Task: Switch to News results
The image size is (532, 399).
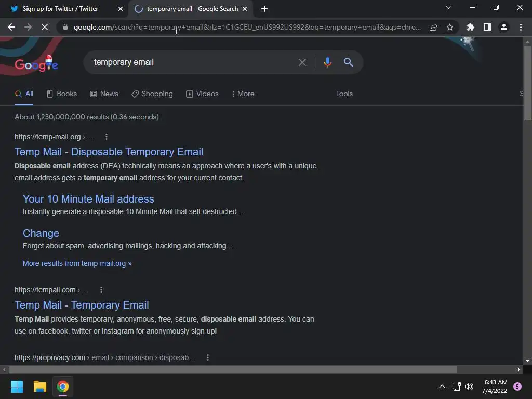Action: tap(104, 94)
